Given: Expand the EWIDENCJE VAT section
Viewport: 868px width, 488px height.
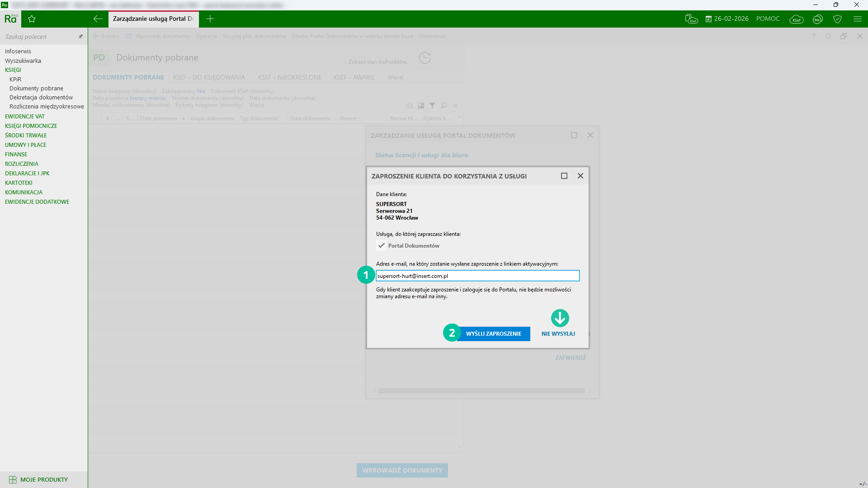Looking at the screenshot, I should tap(25, 117).
